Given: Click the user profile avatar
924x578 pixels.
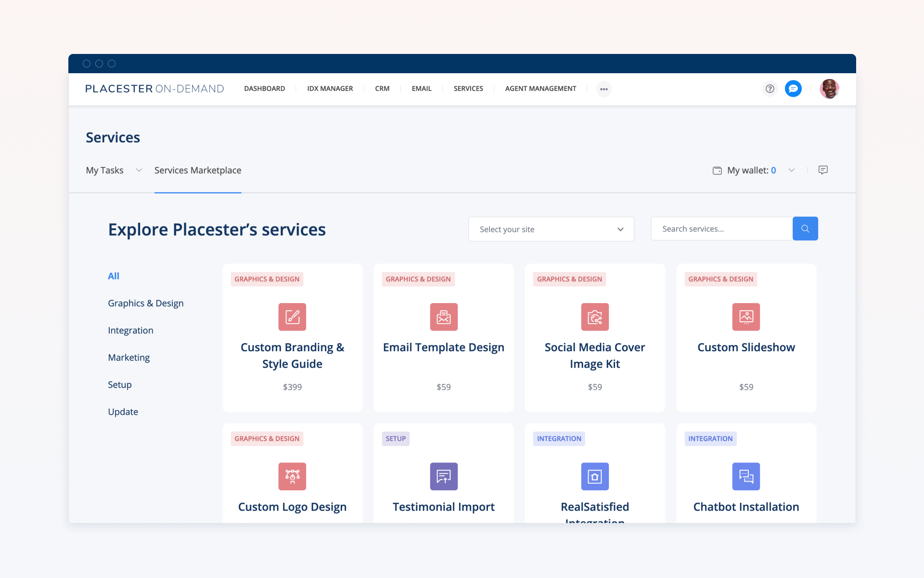Looking at the screenshot, I should [829, 89].
